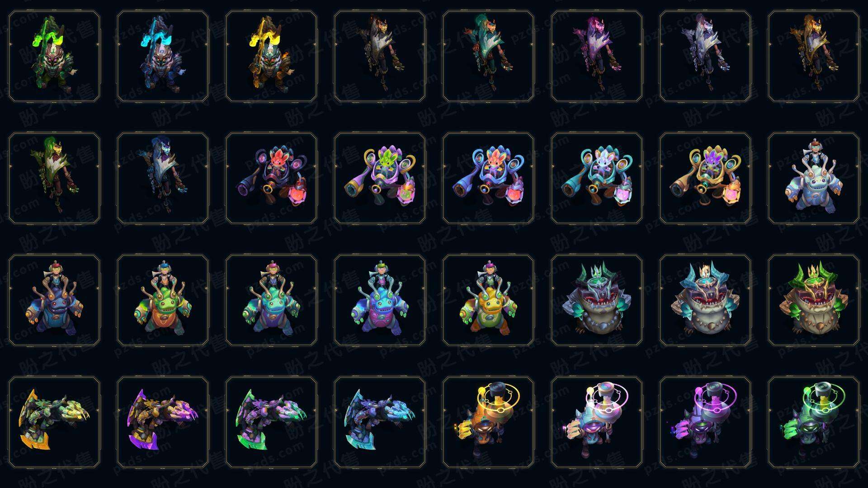Choose the pink-haired swordsman chroma
Screen dimensions: 868x488
click(597, 56)
